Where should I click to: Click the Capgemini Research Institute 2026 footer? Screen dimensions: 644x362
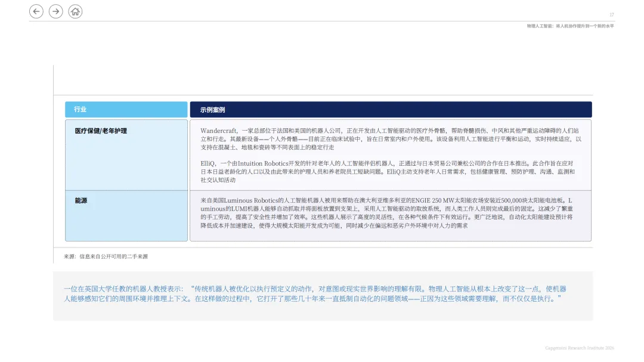click(x=580, y=348)
